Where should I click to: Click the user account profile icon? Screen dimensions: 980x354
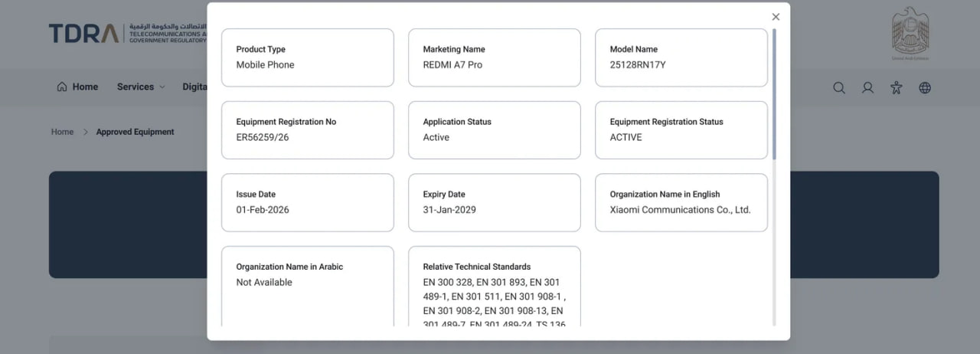pyautogui.click(x=867, y=87)
